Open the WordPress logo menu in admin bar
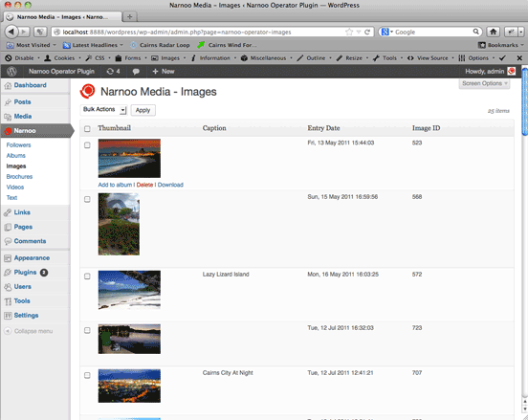528x420 pixels. tap(12, 72)
